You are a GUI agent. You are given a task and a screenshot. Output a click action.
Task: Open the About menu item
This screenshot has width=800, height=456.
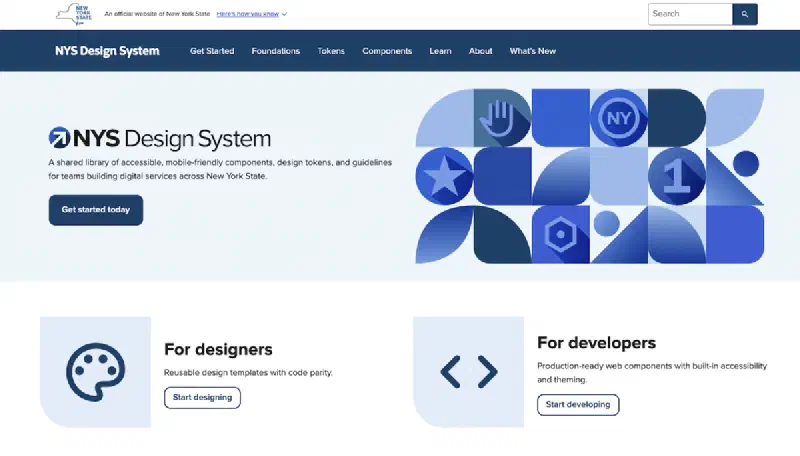pyautogui.click(x=481, y=51)
